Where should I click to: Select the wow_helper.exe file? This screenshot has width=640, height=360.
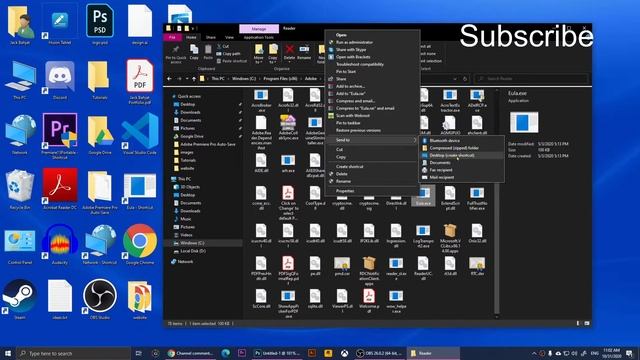pos(396,301)
